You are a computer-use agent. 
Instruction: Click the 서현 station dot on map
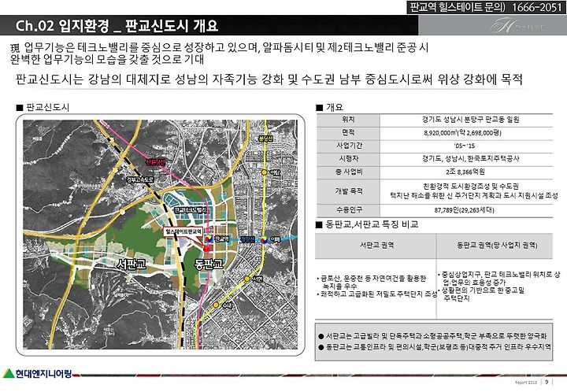click(246, 279)
